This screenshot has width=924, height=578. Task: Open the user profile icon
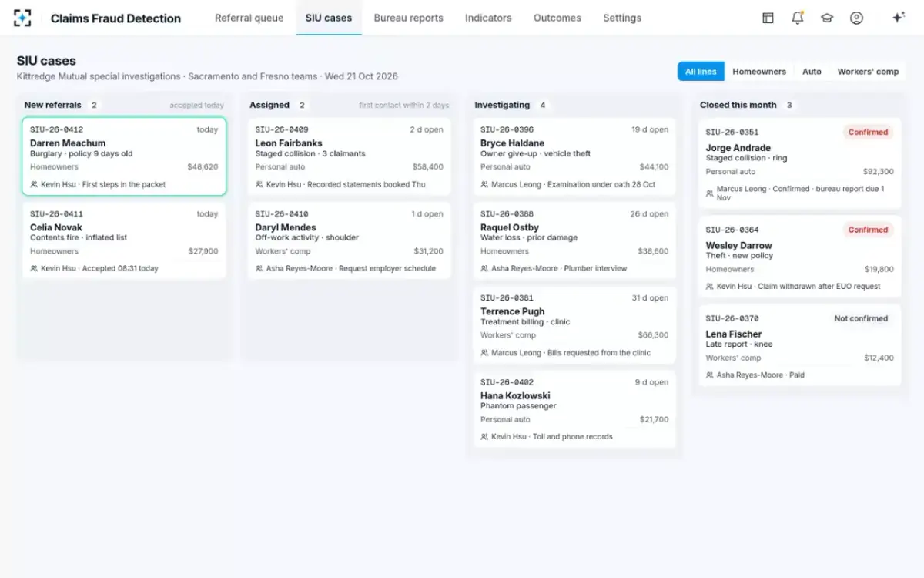tap(856, 18)
